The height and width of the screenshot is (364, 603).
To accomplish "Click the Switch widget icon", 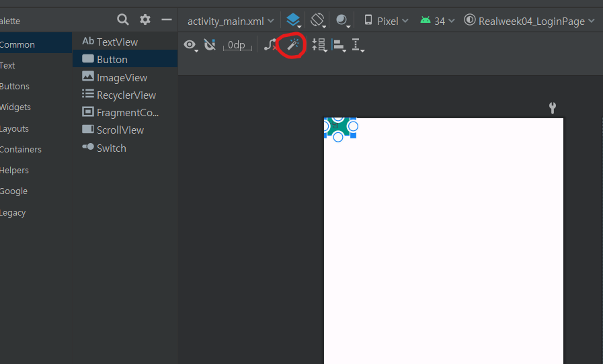I will pos(88,146).
